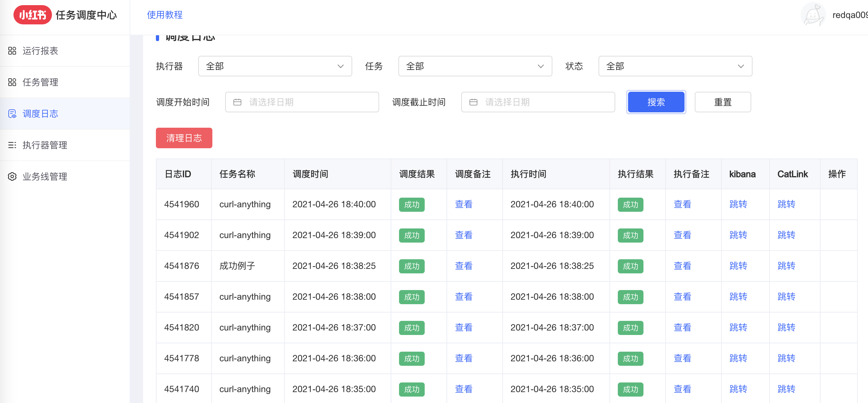The width and height of the screenshot is (868, 403).
Task: Expand the 任务 dropdown selector
Action: (475, 66)
